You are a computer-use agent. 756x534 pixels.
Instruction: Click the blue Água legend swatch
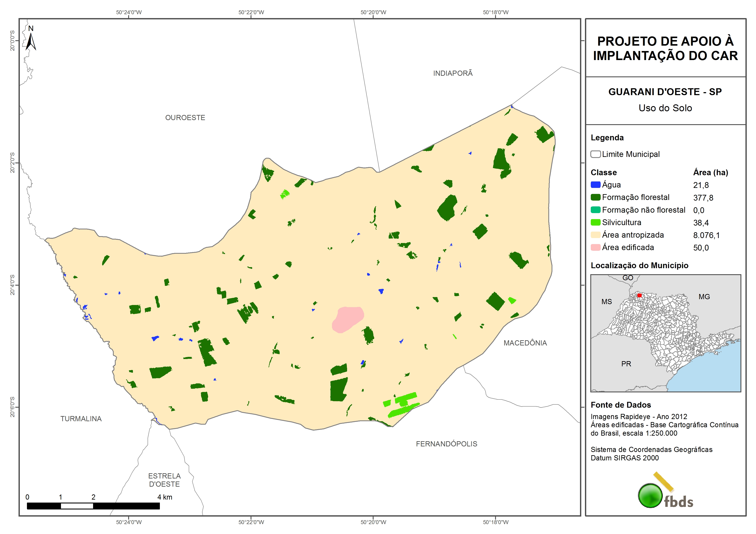coord(595,185)
